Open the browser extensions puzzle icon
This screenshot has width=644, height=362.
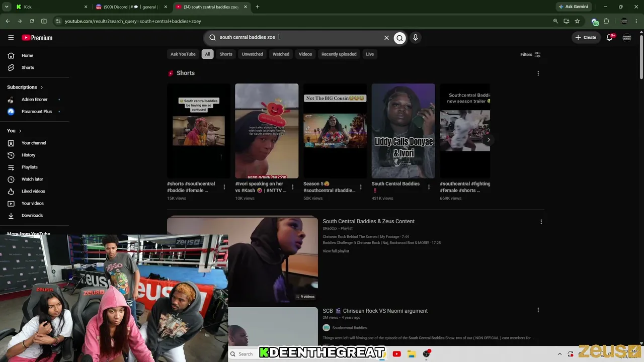point(606,21)
